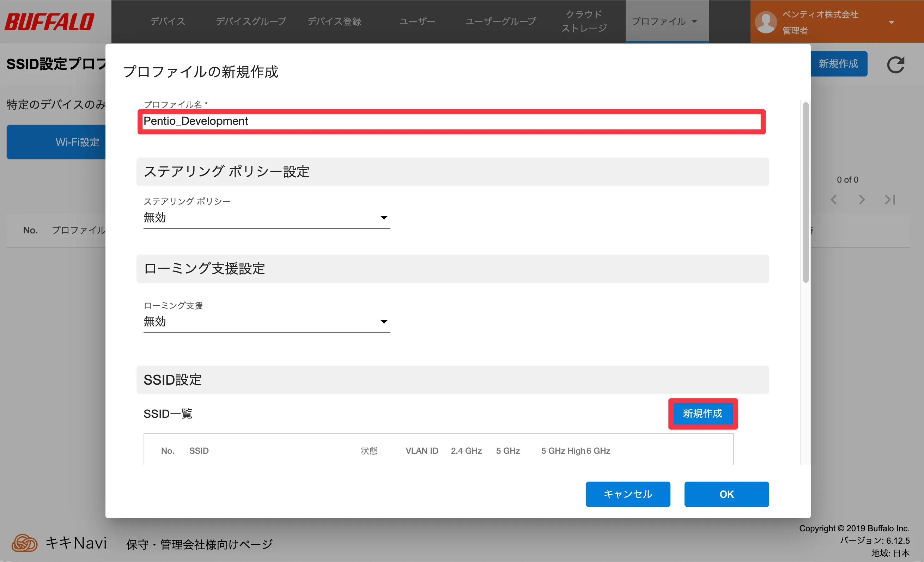Click the user avatar icon
924x562 pixels.
765,22
